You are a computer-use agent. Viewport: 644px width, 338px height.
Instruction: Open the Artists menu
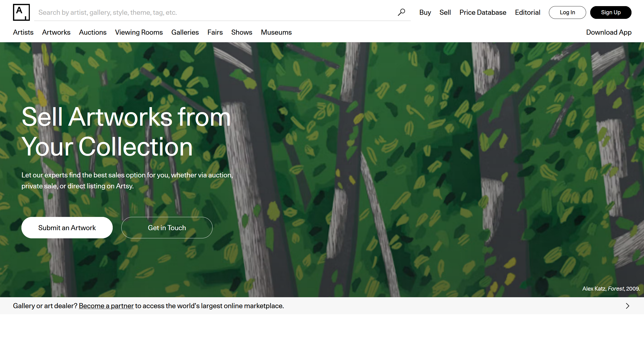coord(23,32)
